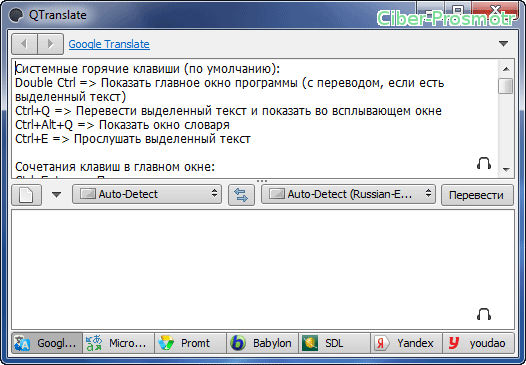Clear text with the blank page icon
This screenshot has height=365, width=526.
[x=27, y=195]
